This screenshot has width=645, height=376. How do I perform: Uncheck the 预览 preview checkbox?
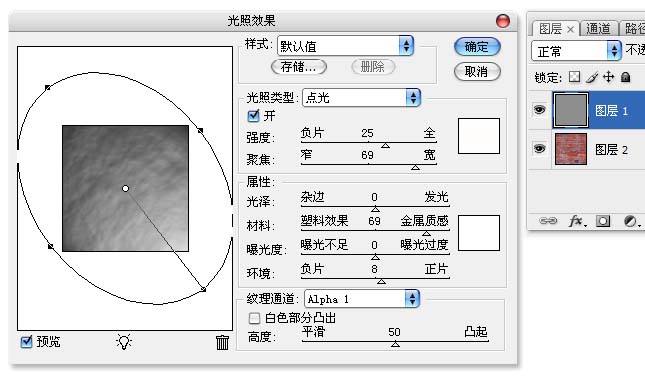26,341
